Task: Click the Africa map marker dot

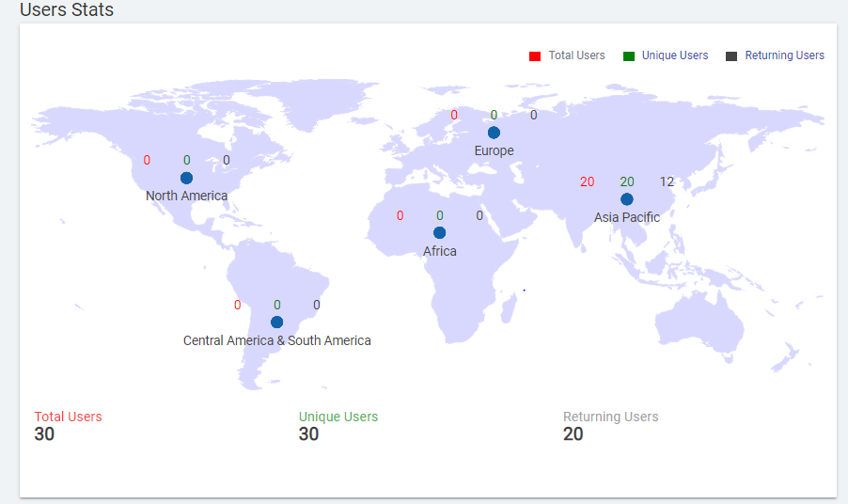Action: (439, 232)
